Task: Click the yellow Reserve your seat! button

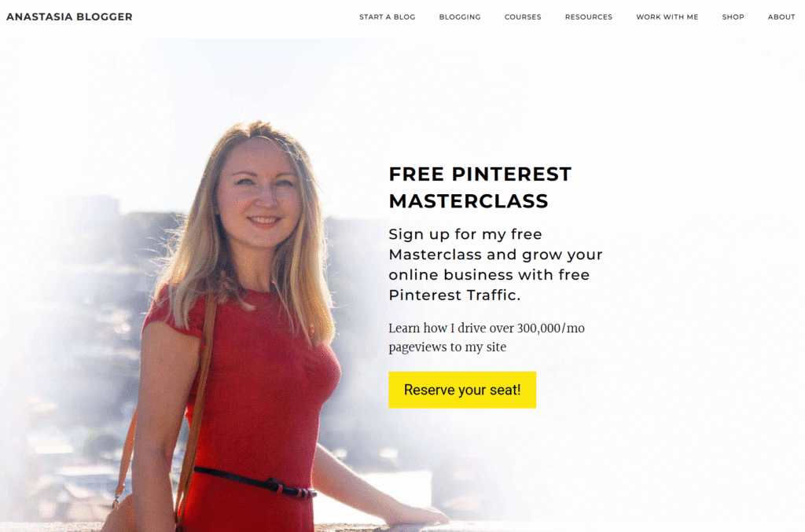Action: tap(462, 390)
